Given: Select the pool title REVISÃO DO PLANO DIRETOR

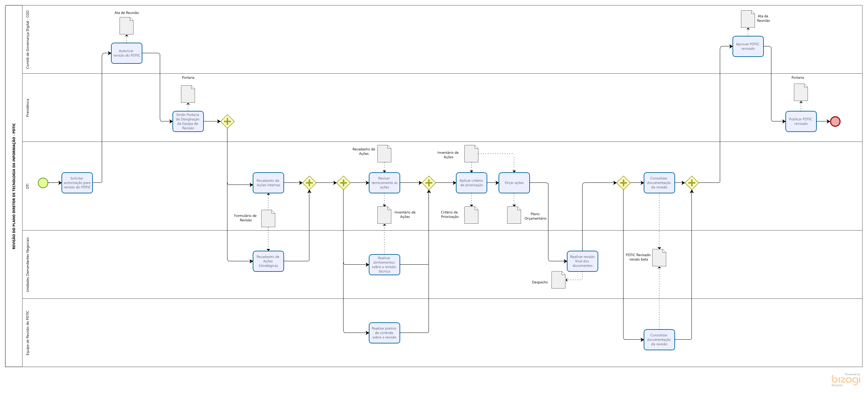Looking at the screenshot, I should [14, 186].
